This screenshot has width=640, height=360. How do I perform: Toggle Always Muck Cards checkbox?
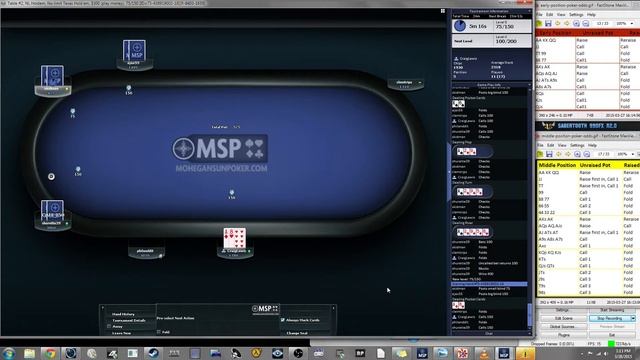coord(282,320)
